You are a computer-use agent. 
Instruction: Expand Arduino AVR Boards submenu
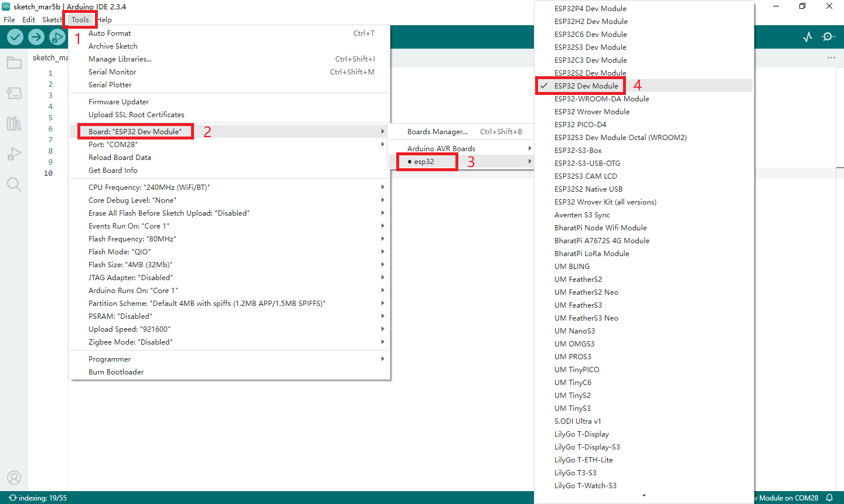tap(461, 149)
